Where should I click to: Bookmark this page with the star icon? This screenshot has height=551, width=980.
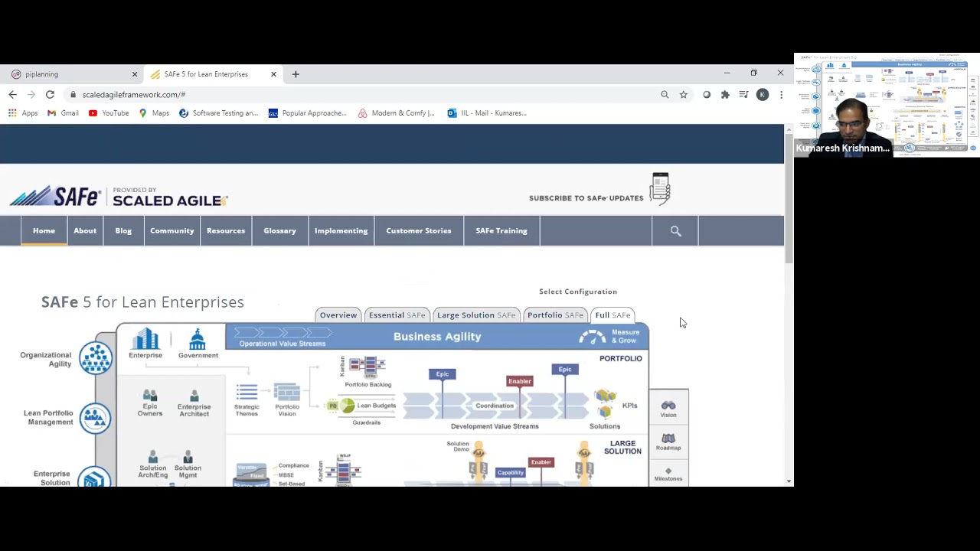pyautogui.click(x=684, y=94)
